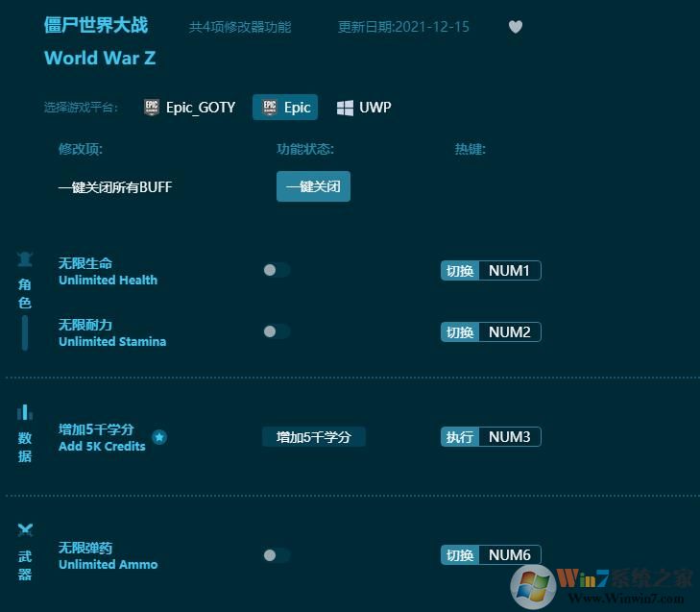
Task: Click the 一键关闭 button
Action: point(313,186)
